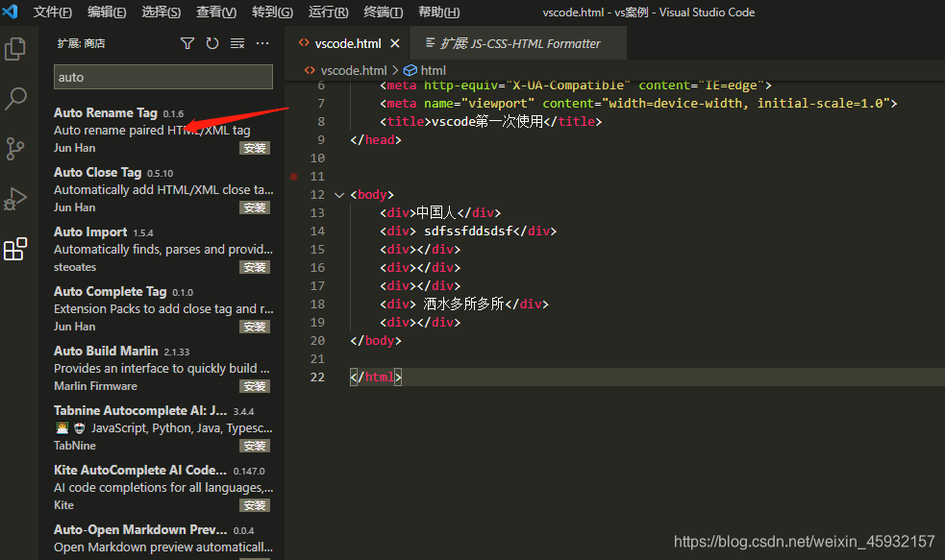Click the viewport meta tag on line 7
Image resolution: width=945 pixels, height=560 pixels.
[x=638, y=104]
